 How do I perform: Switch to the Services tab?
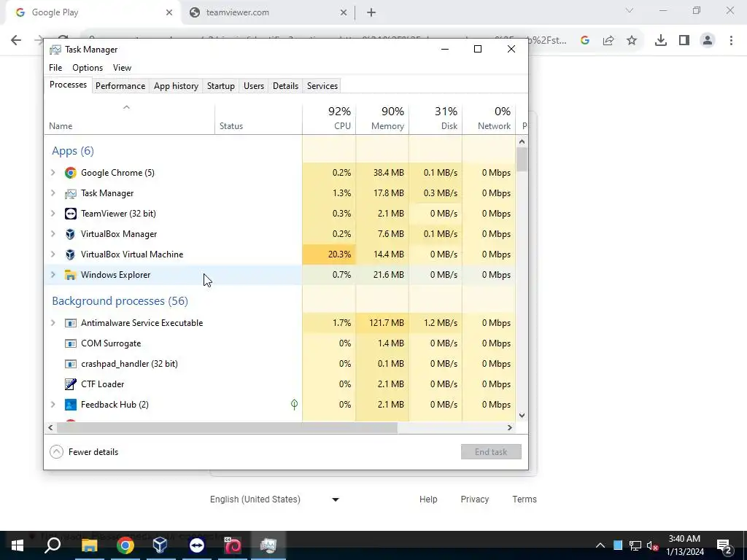(x=322, y=86)
